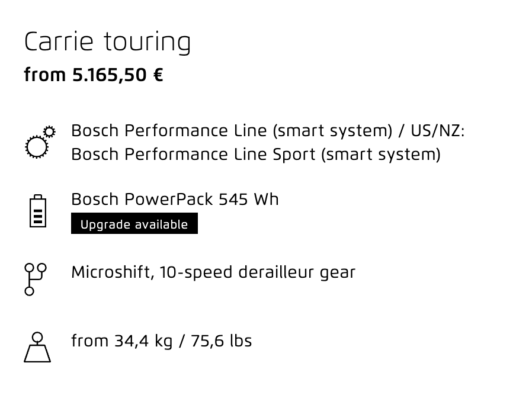This screenshot has height=411, width=532.
Task: Click the weight icon
Action: [37, 347]
